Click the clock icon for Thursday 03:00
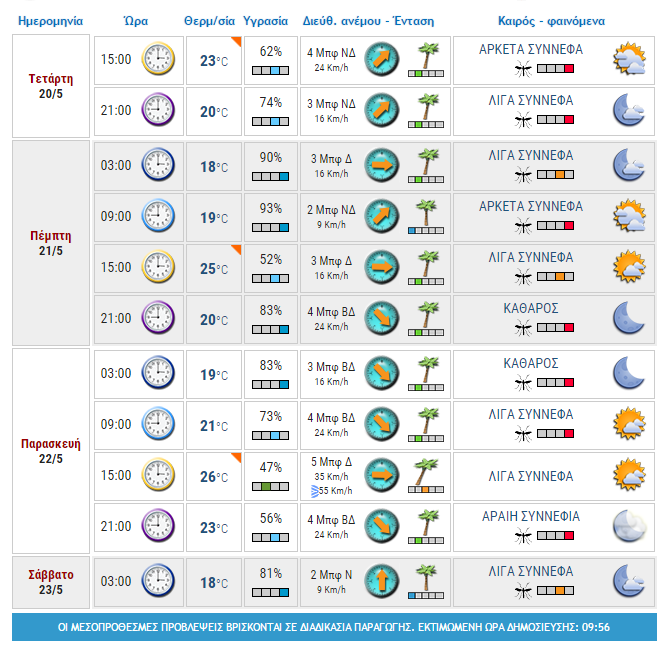The height and width of the screenshot is (645, 661). coord(158,165)
